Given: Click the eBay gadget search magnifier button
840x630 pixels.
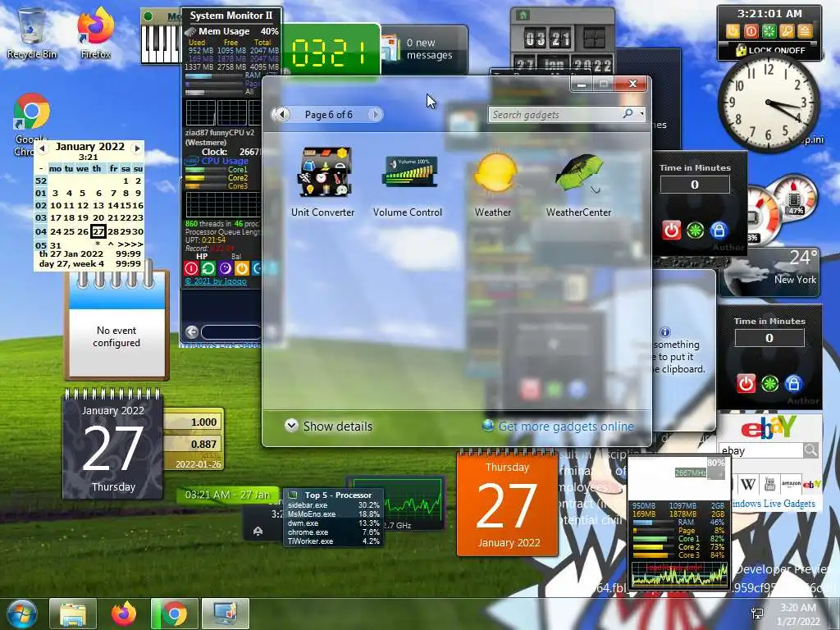Looking at the screenshot, I should 811,450.
